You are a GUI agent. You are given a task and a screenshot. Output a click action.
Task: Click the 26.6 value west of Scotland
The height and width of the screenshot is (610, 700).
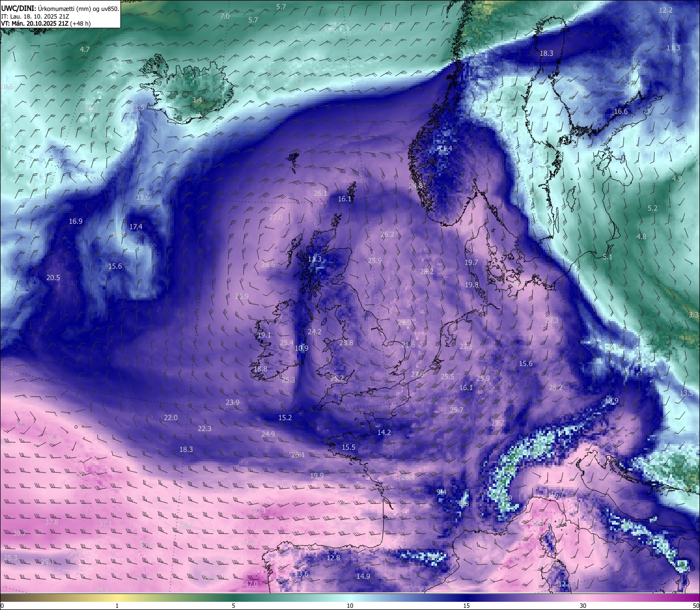click(x=268, y=264)
